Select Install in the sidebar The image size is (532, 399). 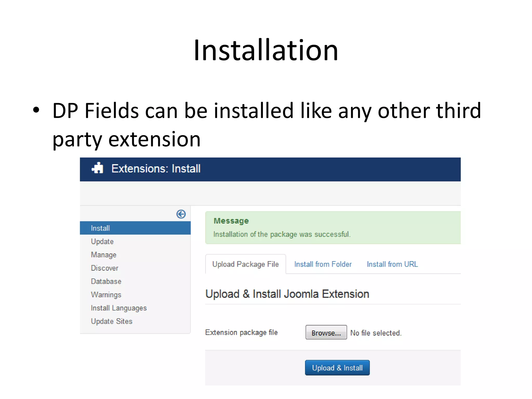[135, 228]
